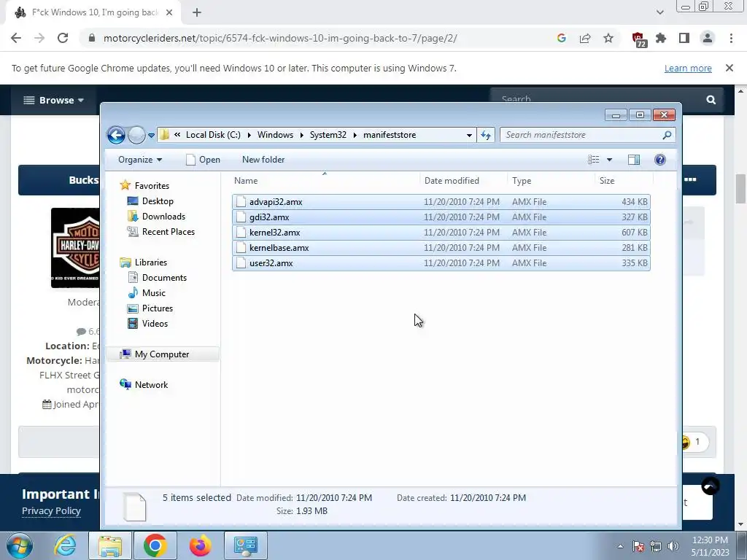
Task: Click the Google icon in address bar
Action: [562, 38]
